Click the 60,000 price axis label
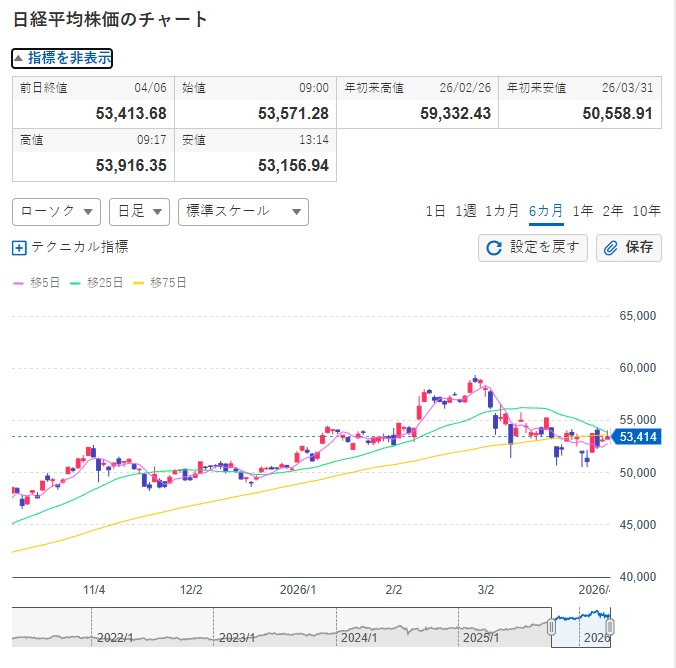The height and width of the screenshot is (668, 676). 638,368
